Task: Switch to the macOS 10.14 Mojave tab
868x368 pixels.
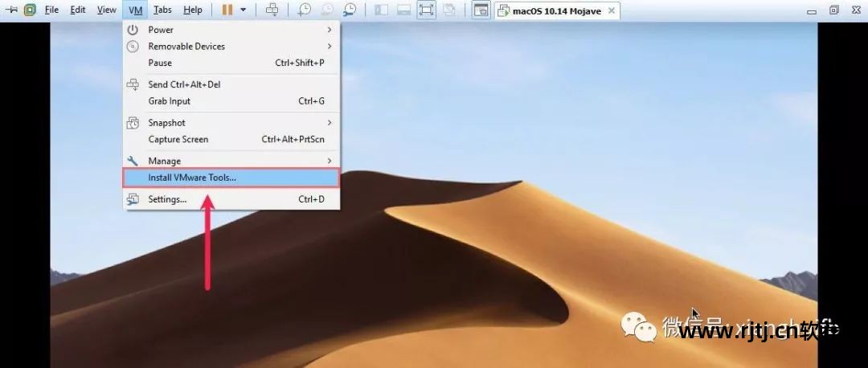Action: pos(556,10)
